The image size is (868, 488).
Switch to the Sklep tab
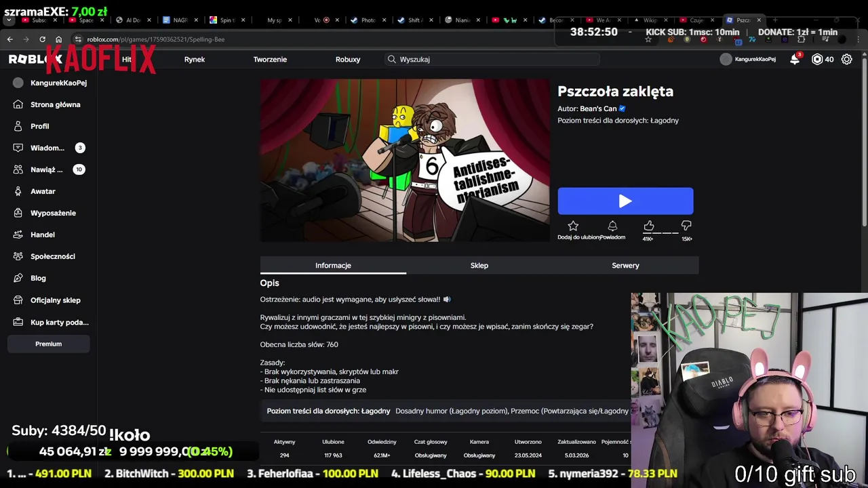coord(479,266)
